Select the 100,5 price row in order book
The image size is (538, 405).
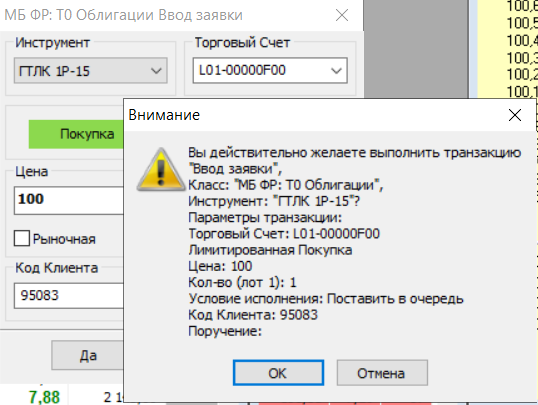coord(522,23)
